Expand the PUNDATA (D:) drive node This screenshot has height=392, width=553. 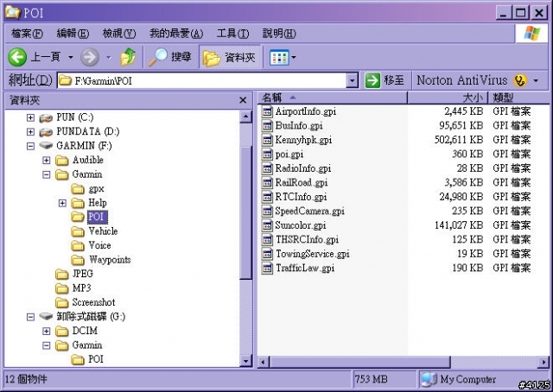click(31, 131)
